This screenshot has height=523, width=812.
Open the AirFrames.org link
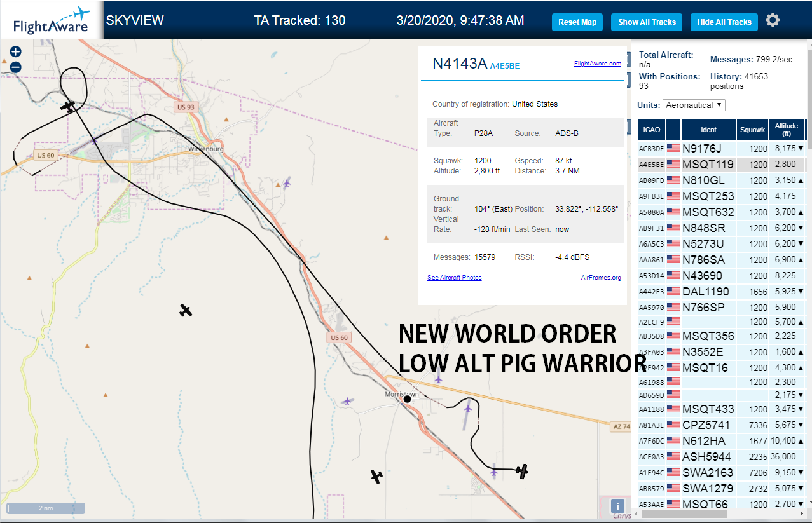[x=601, y=278]
